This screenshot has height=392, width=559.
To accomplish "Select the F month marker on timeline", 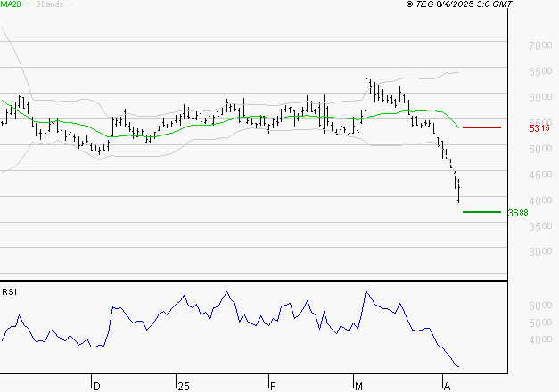I will click(271, 386).
